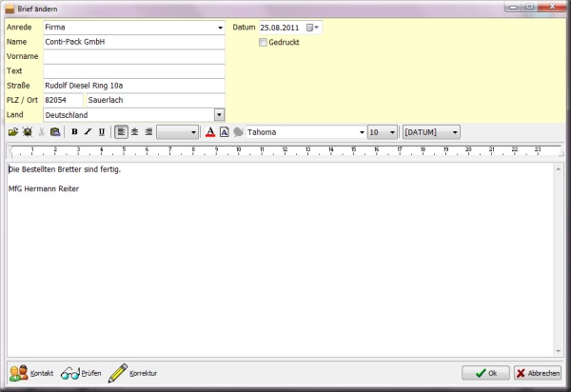Click the text background color icon
Image resolution: width=571 pixels, height=392 pixels.
point(225,132)
